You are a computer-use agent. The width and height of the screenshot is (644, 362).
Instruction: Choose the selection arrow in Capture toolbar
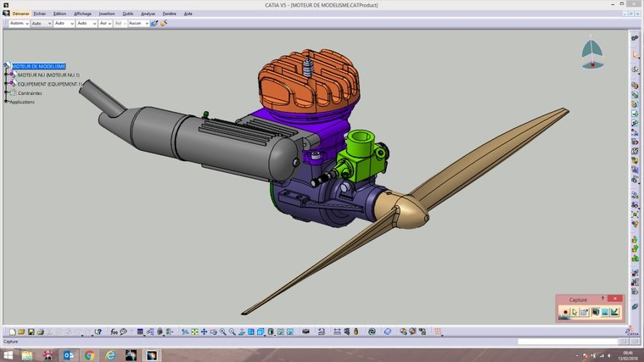pos(575,313)
